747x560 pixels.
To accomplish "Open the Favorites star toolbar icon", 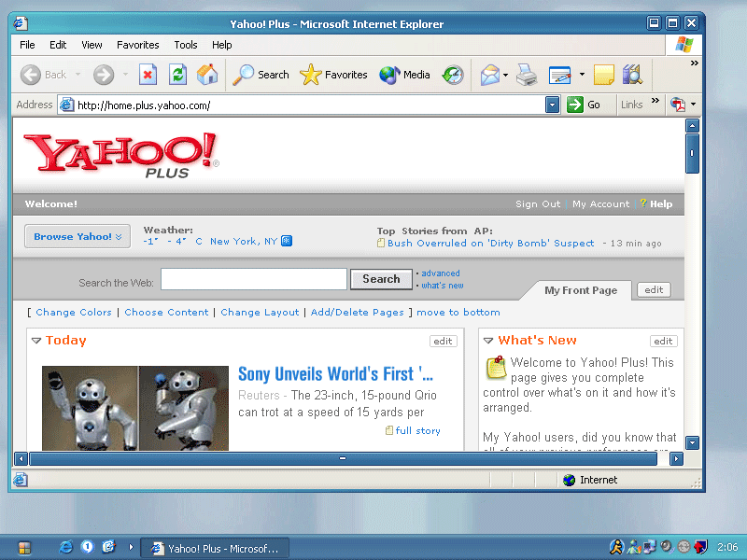I will click(x=311, y=75).
